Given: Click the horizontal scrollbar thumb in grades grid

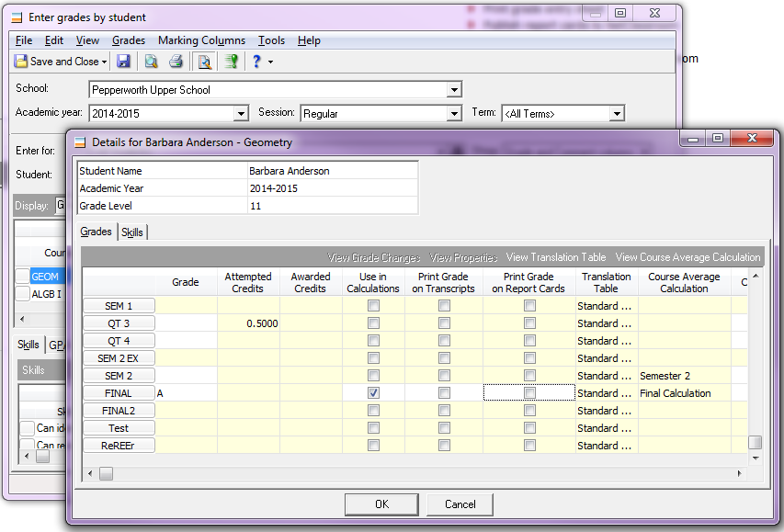Looking at the screenshot, I should click(106, 473).
